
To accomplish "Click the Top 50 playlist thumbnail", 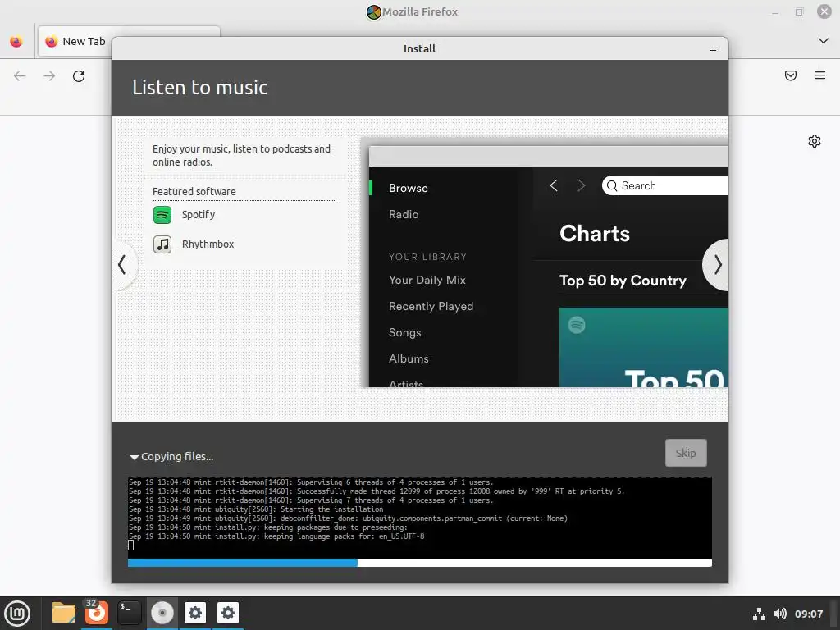I will point(643,347).
